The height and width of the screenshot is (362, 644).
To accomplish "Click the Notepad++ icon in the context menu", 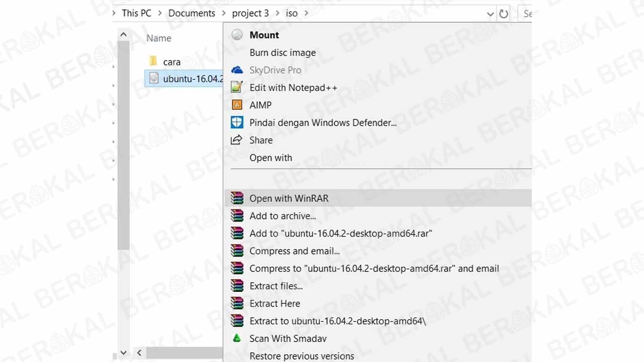I will [237, 87].
